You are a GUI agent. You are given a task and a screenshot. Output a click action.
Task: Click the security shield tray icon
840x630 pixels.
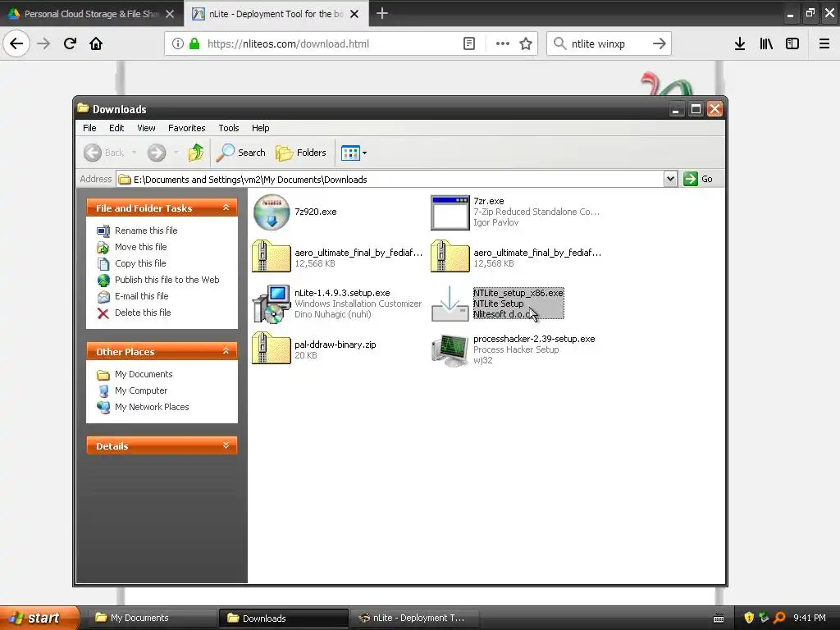pyautogui.click(x=749, y=618)
